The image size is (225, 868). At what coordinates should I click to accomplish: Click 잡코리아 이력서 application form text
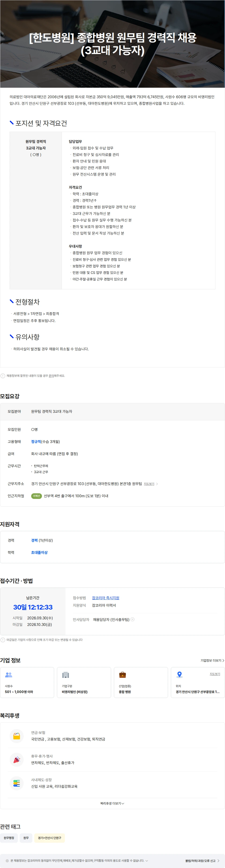point(104,605)
